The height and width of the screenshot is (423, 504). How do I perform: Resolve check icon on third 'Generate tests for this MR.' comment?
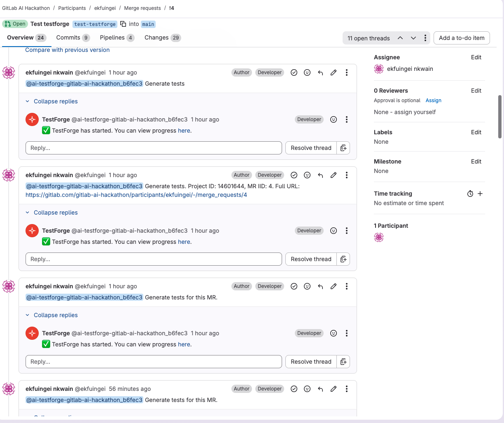tap(294, 286)
